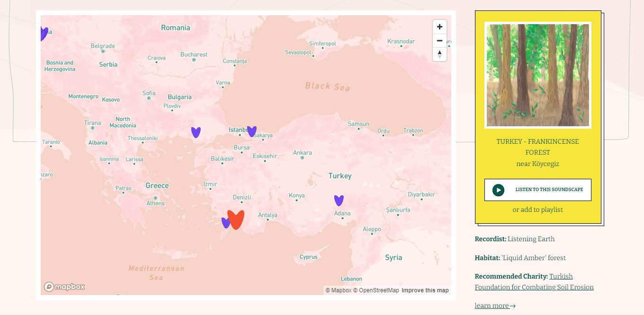
Task: Zoom in on the map
Action: (439, 27)
